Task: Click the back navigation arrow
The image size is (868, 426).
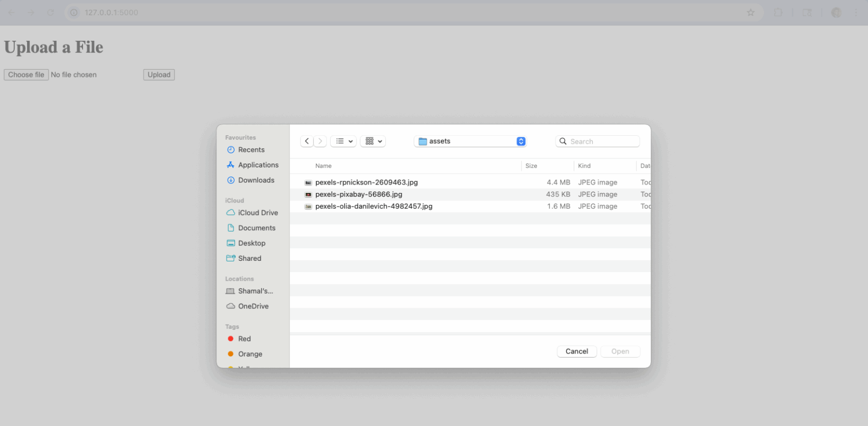Action: tap(306, 141)
